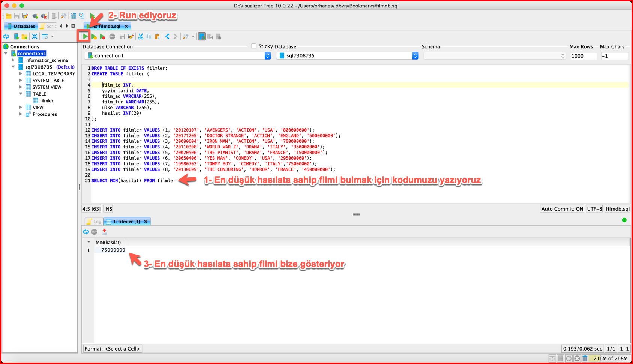Click the green run script icon in top toolbar
This screenshot has height=364, width=633.
pos(92,16)
